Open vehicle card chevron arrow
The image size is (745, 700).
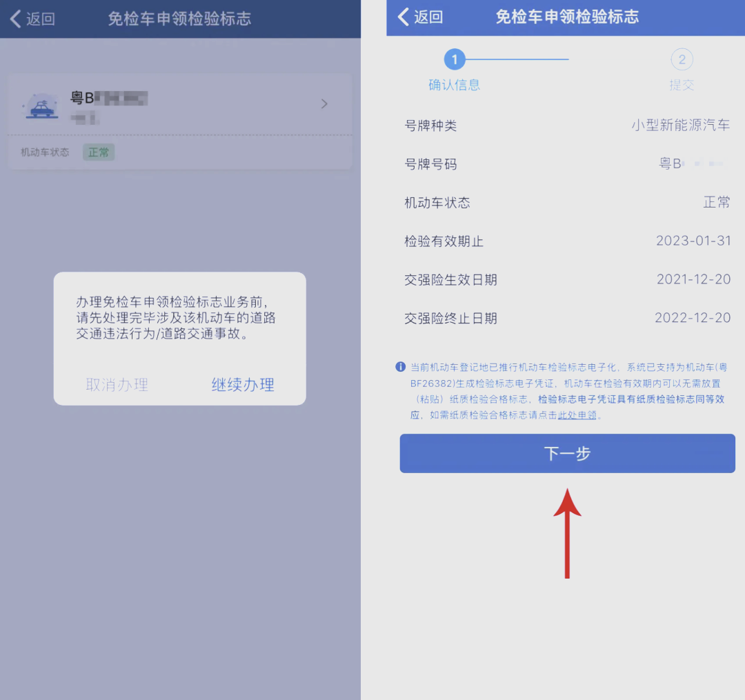[324, 104]
